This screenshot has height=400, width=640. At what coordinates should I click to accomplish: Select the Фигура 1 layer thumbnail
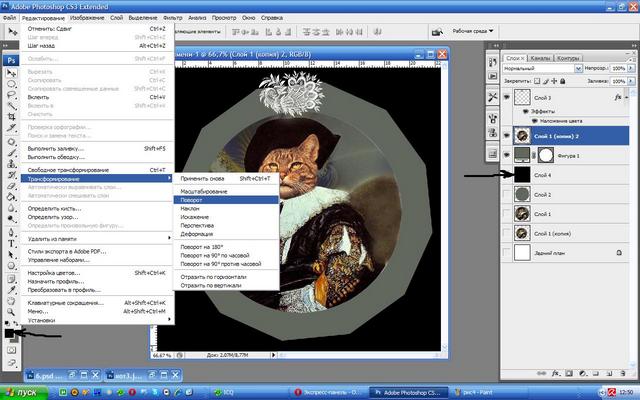(x=515, y=155)
